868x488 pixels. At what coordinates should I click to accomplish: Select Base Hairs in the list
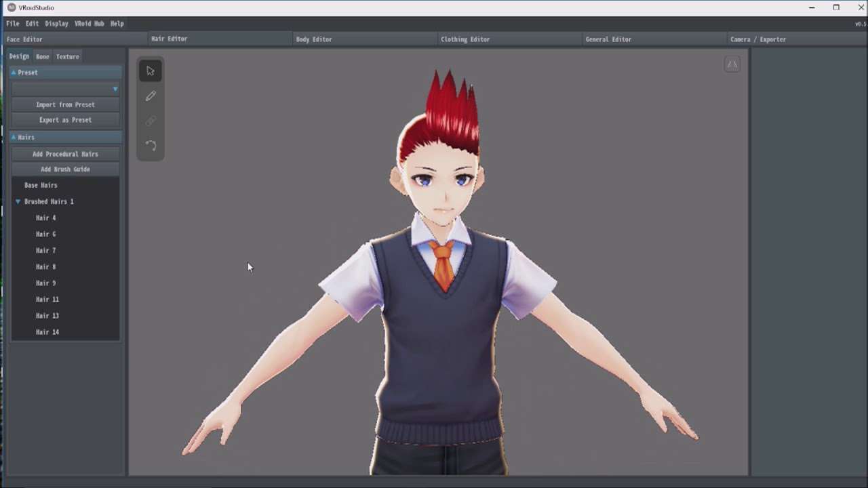tap(41, 186)
